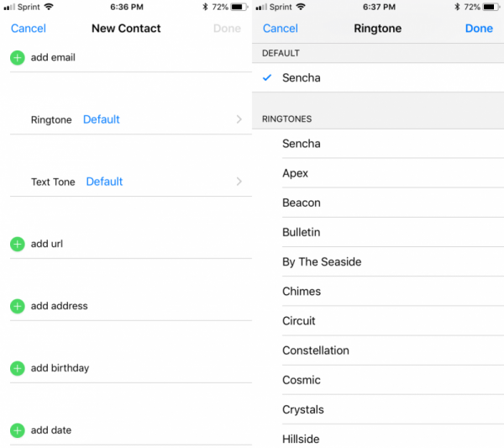Tap green plus icon beside add email

pos(17,57)
